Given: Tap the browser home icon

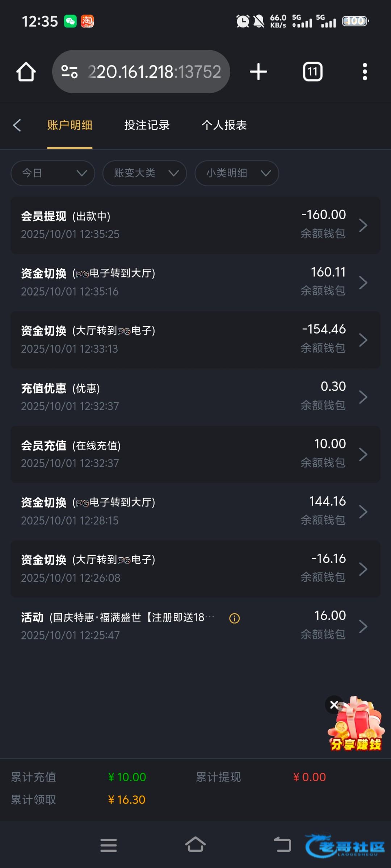Looking at the screenshot, I should (26, 72).
